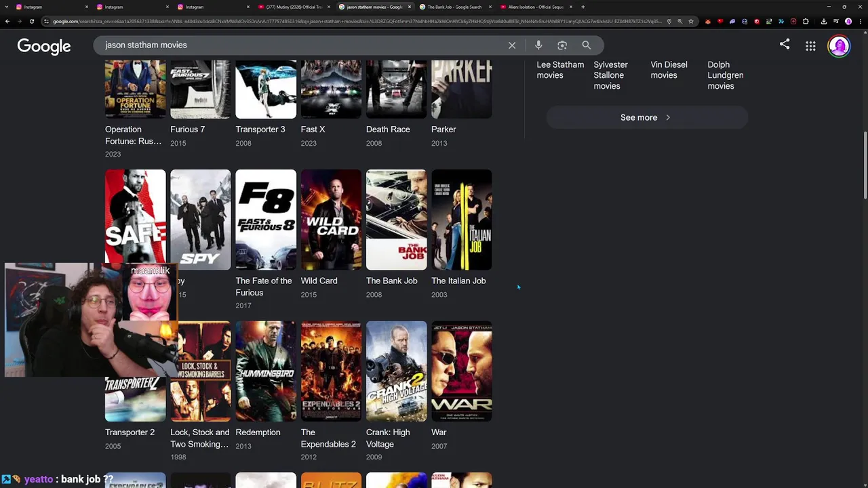Click the Spy movie poster
Viewport: 868px width, 488px height.
[x=201, y=220]
